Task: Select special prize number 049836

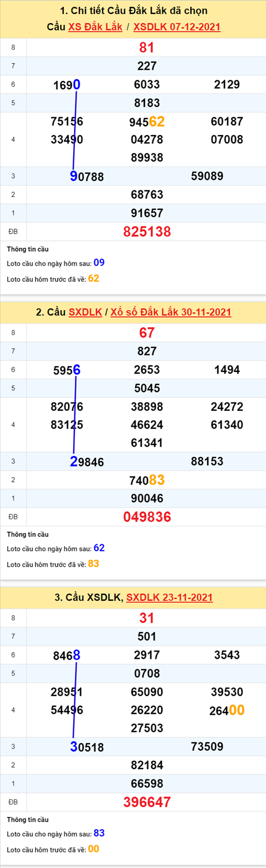Action: [147, 517]
